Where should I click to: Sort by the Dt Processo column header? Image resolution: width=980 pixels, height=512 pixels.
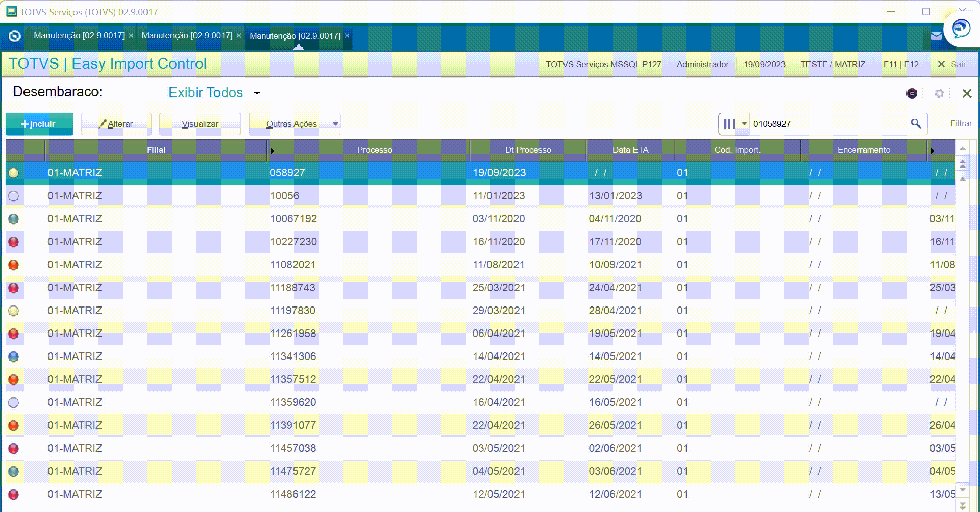tap(528, 150)
